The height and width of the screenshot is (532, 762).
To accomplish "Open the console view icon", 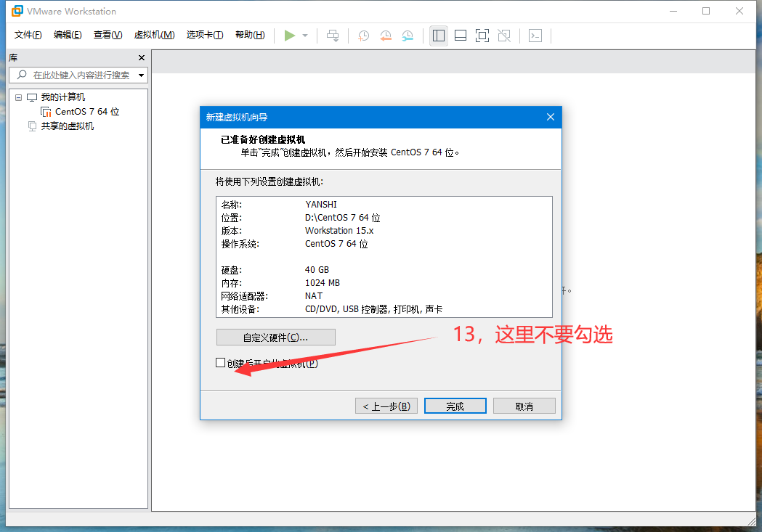I will [535, 36].
